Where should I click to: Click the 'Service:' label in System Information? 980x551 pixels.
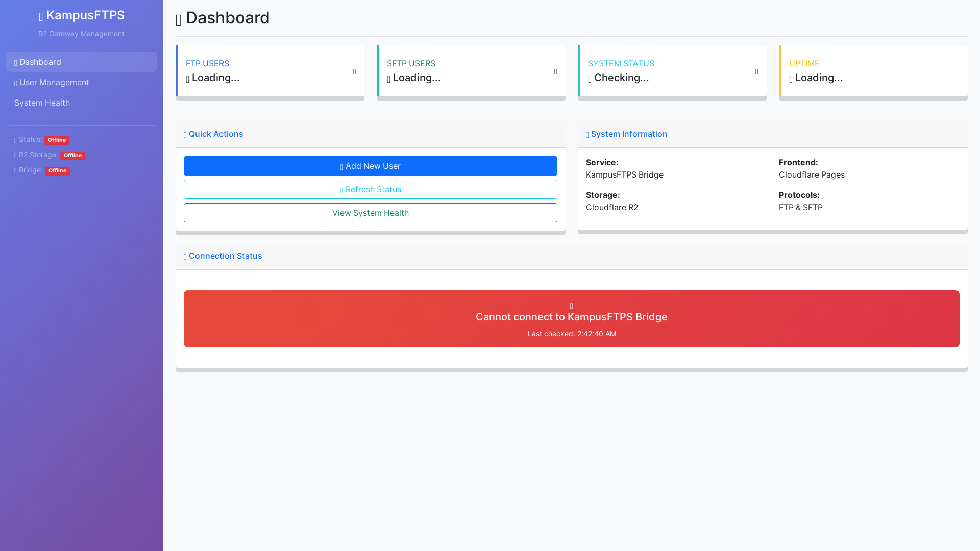pyautogui.click(x=602, y=162)
